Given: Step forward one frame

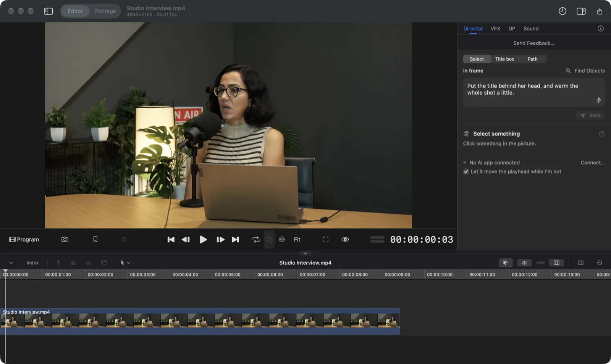Looking at the screenshot, I should tap(220, 240).
